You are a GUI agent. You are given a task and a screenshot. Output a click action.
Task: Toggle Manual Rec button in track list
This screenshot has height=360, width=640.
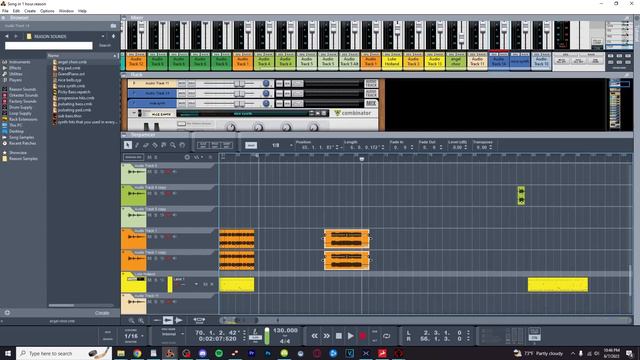click(x=133, y=157)
